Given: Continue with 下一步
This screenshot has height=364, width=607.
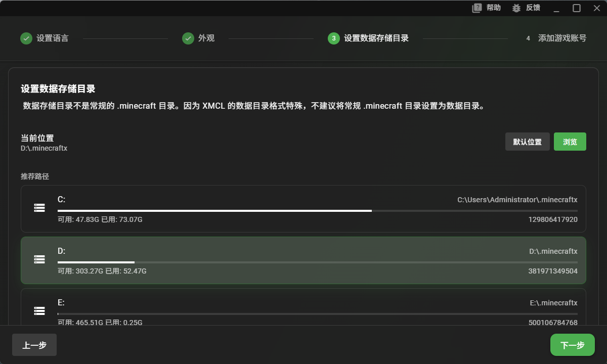Looking at the screenshot, I should (x=573, y=345).
